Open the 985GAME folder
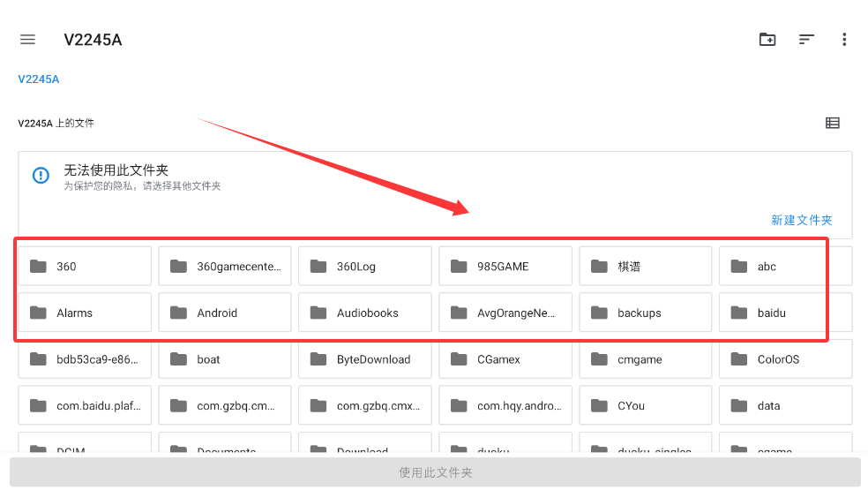The height and width of the screenshot is (490, 868). 505,267
